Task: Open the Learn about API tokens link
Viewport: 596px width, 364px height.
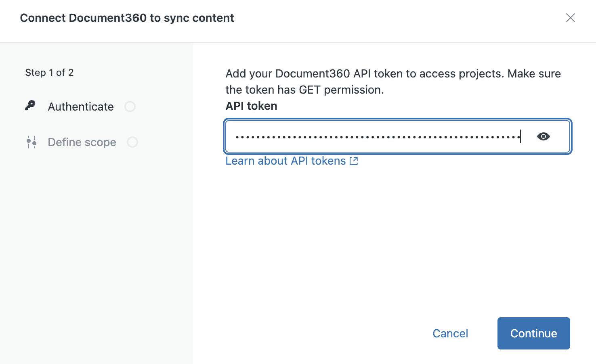Action: (285, 161)
